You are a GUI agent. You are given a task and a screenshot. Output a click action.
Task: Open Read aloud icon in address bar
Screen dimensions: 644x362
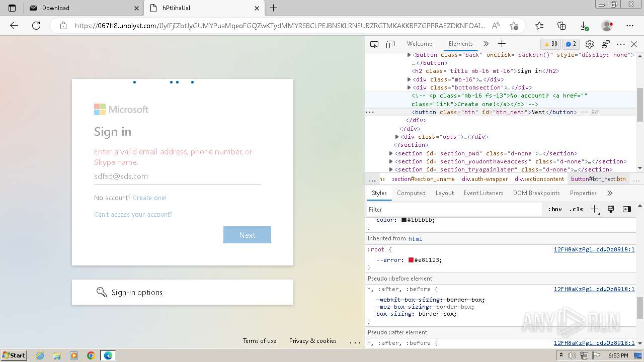(496, 26)
